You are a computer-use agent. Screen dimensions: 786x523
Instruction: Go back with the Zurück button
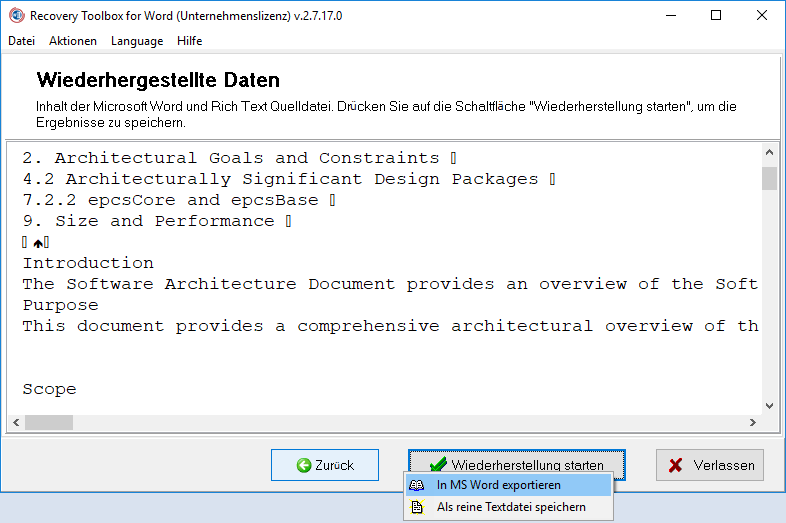pyautogui.click(x=325, y=465)
